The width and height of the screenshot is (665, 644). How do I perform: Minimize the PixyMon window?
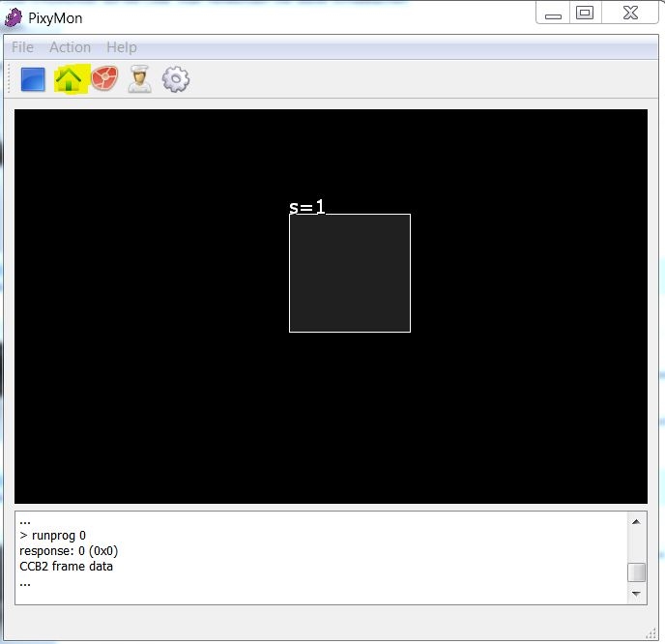click(x=553, y=14)
